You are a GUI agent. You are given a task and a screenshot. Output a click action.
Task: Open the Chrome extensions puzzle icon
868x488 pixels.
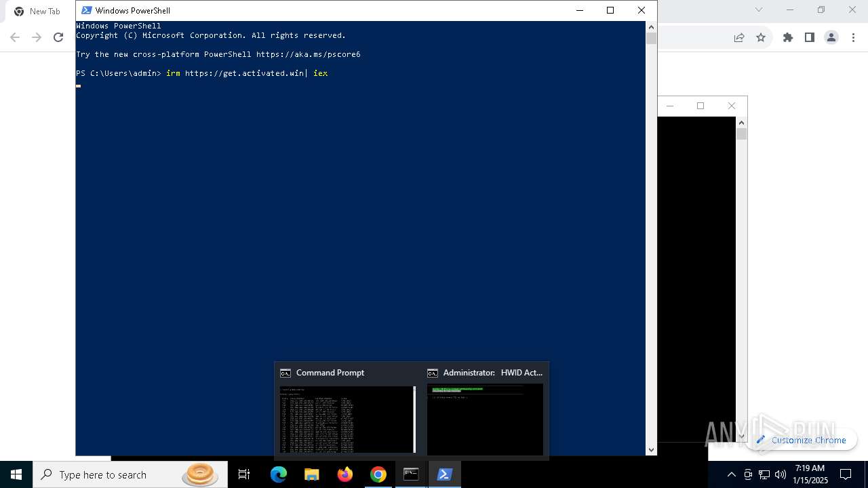[x=788, y=37]
